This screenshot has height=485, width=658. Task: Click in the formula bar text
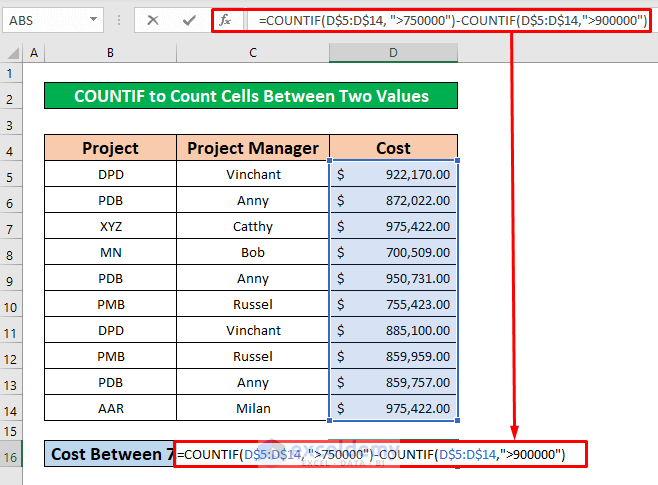pyautogui.click(x=450, y=20)
